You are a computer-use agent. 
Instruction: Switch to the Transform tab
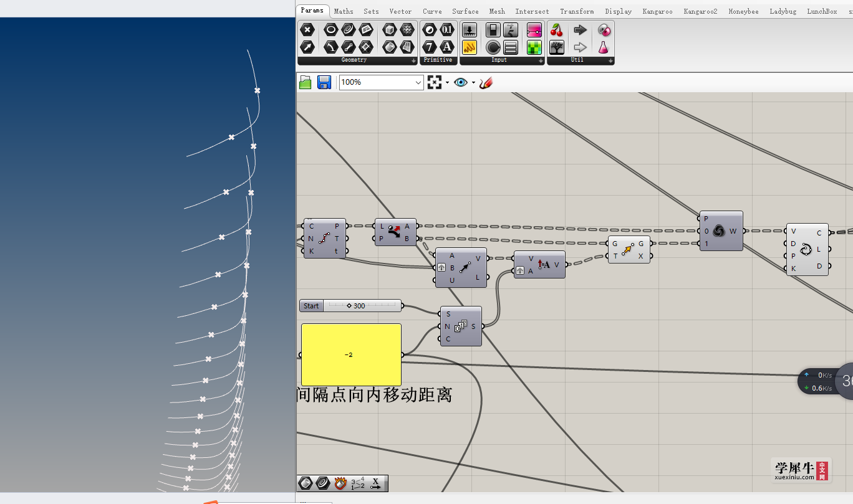tap(577, 11)
